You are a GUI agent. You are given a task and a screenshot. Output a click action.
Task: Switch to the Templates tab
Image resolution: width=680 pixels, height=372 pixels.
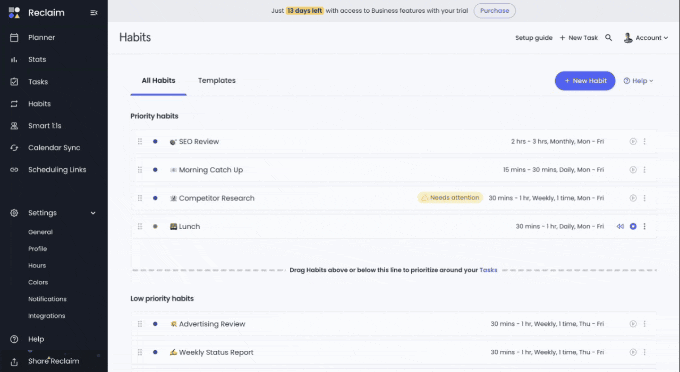coord(216,81)
